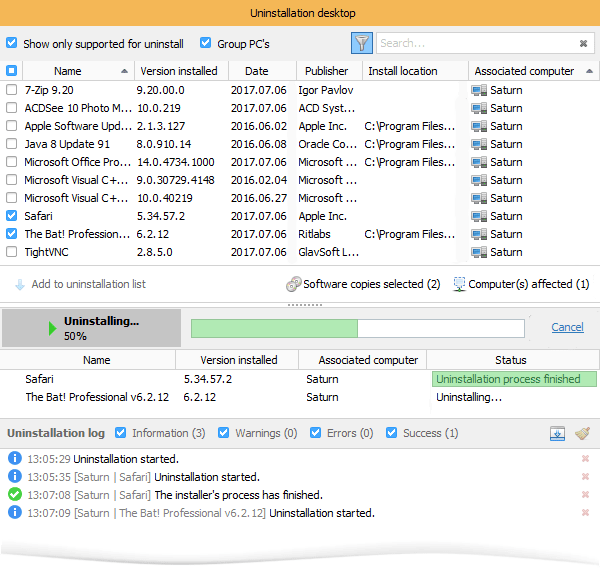Check the Java 8 Update 91 checkbox
600x570 pixels.
(11, 144)
